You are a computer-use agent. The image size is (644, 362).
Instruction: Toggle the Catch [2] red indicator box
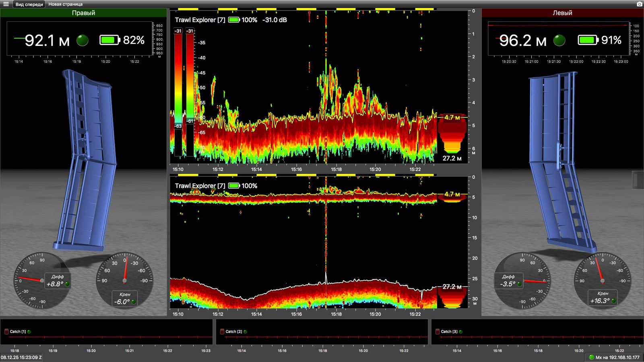[x=222, y=331]
